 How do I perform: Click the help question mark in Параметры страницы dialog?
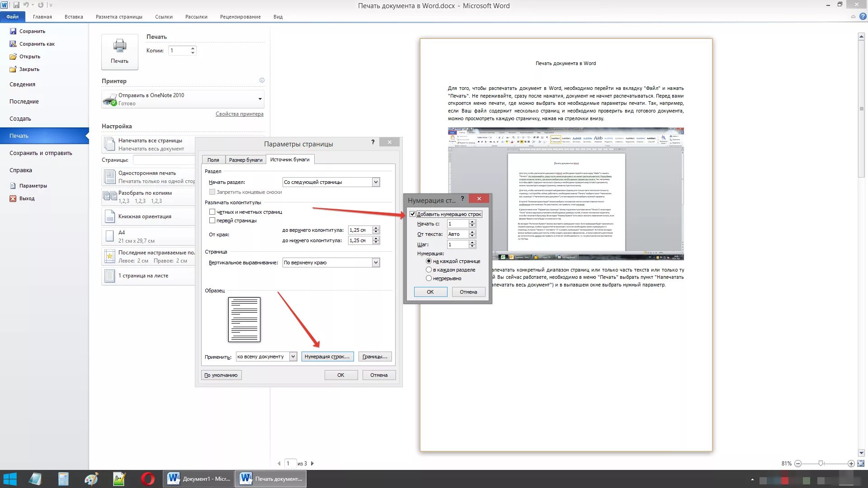point(373,142)
